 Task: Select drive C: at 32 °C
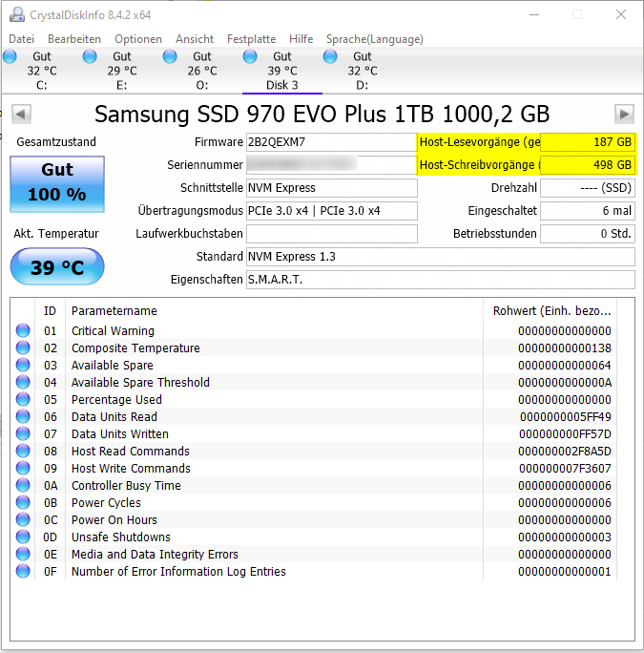(x=42, y=71)
